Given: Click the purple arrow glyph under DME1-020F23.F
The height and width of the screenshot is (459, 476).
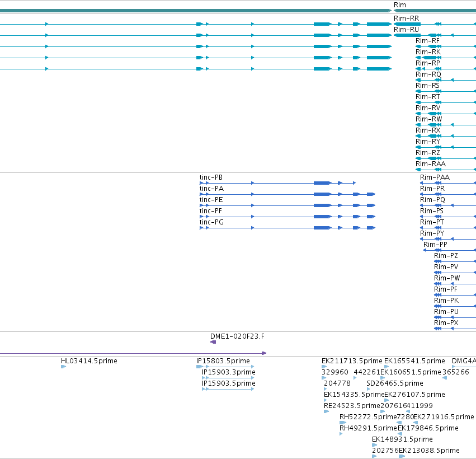Looking at the screenshot, I should coord(213,342).
